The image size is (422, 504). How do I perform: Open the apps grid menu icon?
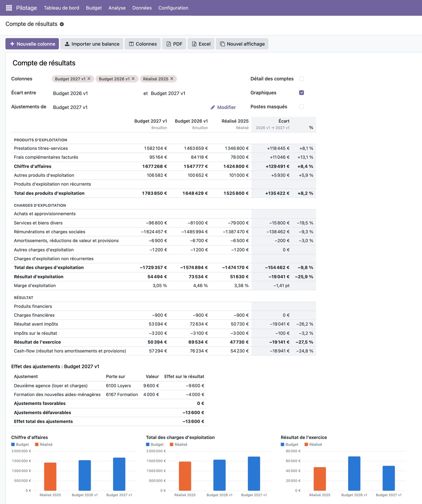tap(9, 8)
